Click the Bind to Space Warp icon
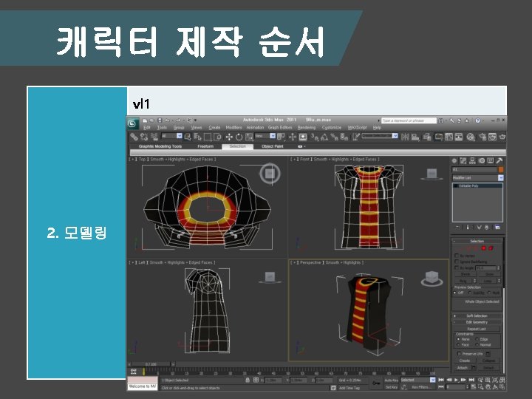Image resolution: width=532 pixels, height=399 pixels. (154, 137)
